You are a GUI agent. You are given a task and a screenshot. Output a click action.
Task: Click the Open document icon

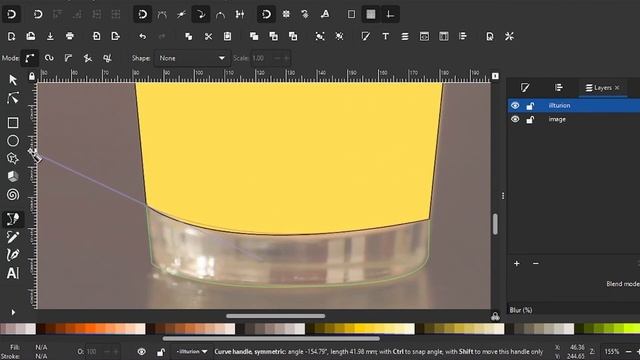(x=31, y=36)
